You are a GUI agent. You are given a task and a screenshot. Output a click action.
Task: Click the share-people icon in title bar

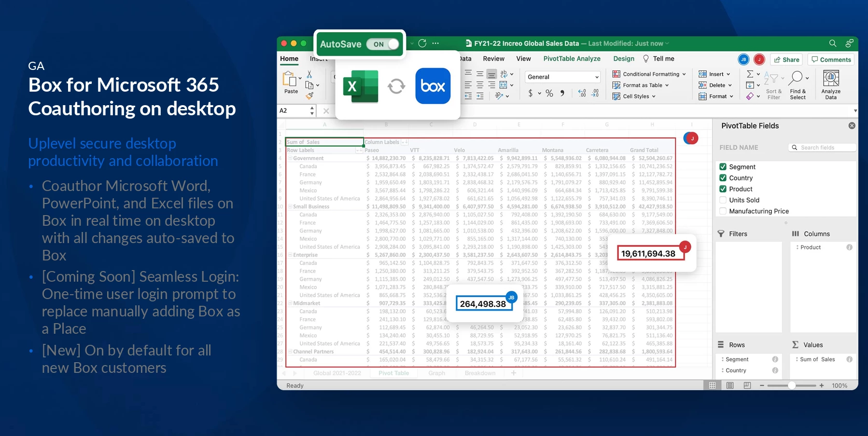849,43
